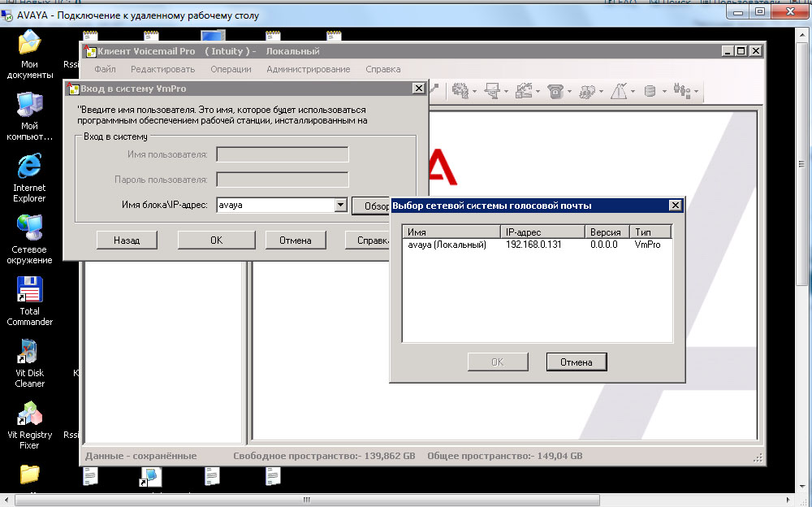This screenshot has height=507, width=812.
Task: Open the Операции menu
Action: 231,69
